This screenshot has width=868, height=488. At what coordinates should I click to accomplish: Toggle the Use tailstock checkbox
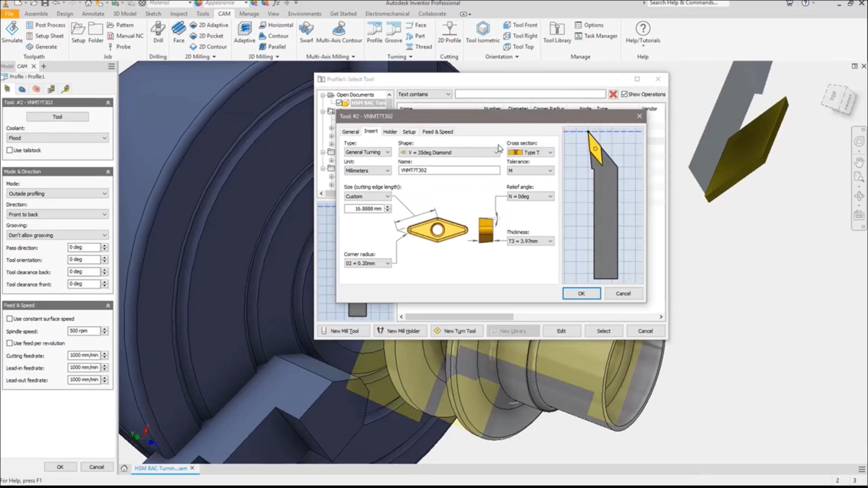click(x=9, y=150)
